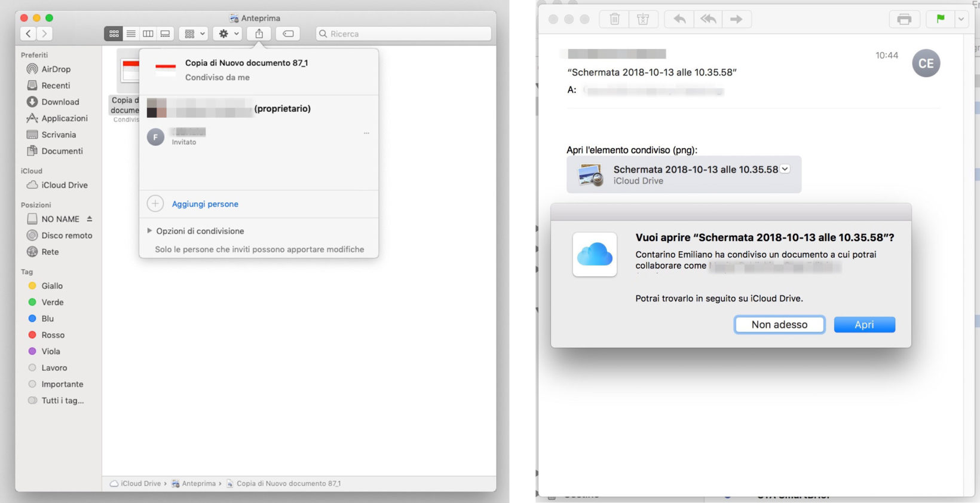
Task: Open Rete in the sidebar
Action: 50,252
